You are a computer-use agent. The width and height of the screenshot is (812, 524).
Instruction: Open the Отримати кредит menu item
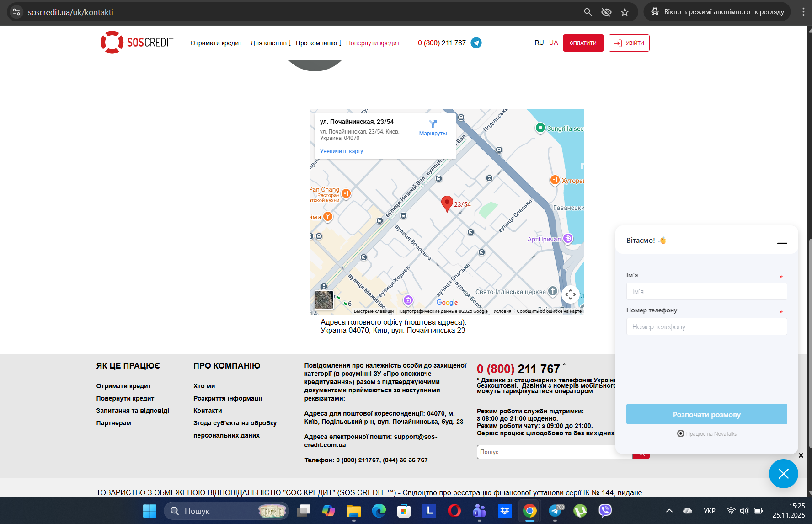(216, 43)
